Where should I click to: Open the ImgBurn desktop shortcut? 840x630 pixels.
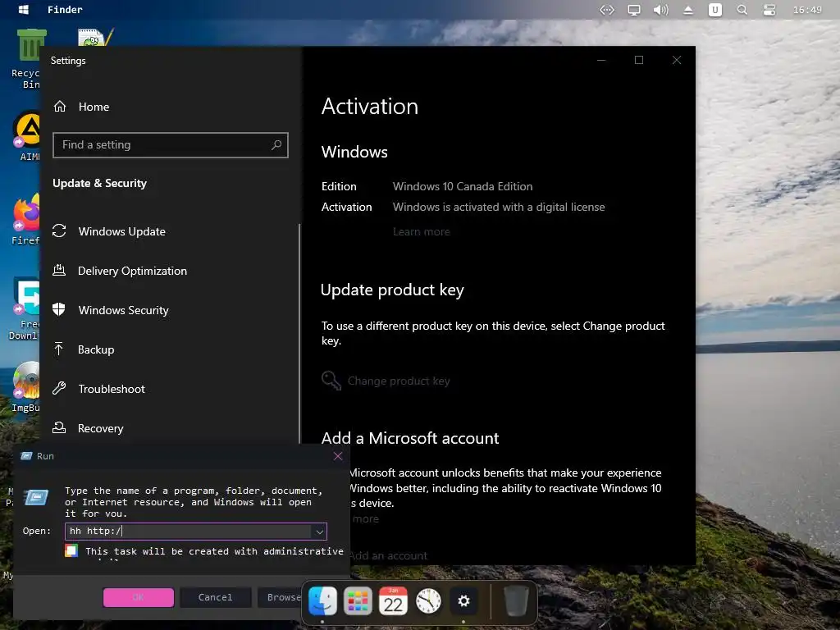[25, 387]
